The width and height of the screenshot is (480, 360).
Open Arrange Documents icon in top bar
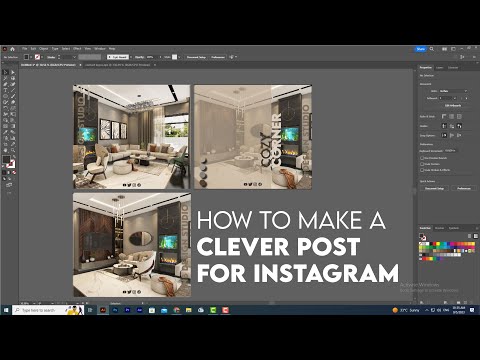(444, 49)
